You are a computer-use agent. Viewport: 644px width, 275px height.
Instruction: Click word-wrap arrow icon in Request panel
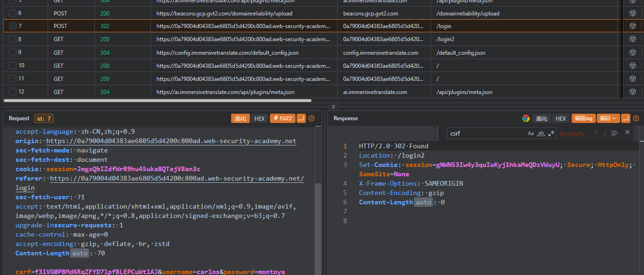301,119
